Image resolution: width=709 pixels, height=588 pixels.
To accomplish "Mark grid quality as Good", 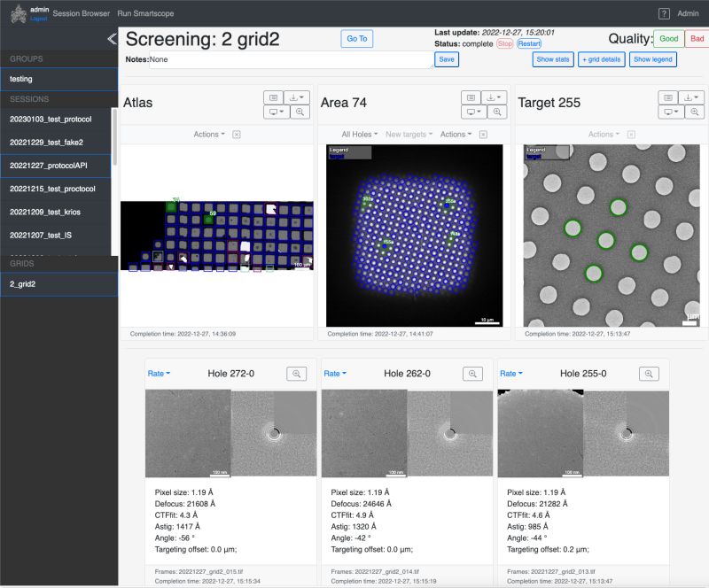I will pyautogui.click(x=669, y=39).
